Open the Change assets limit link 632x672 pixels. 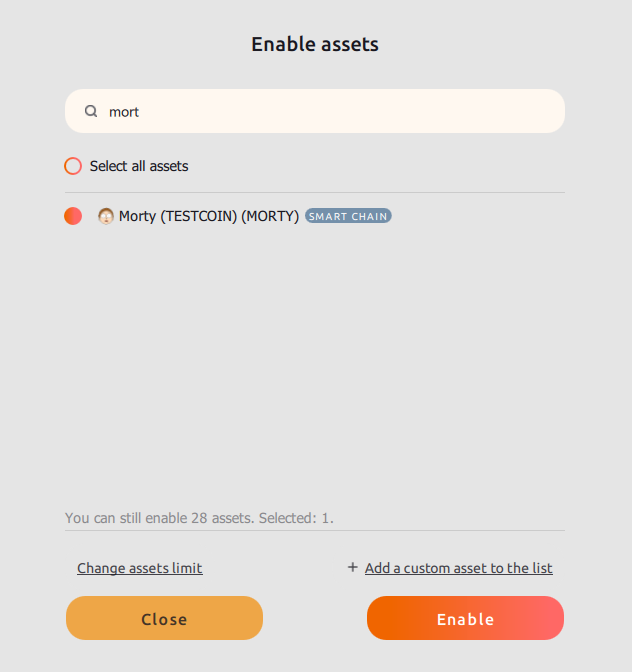point(140,568)
